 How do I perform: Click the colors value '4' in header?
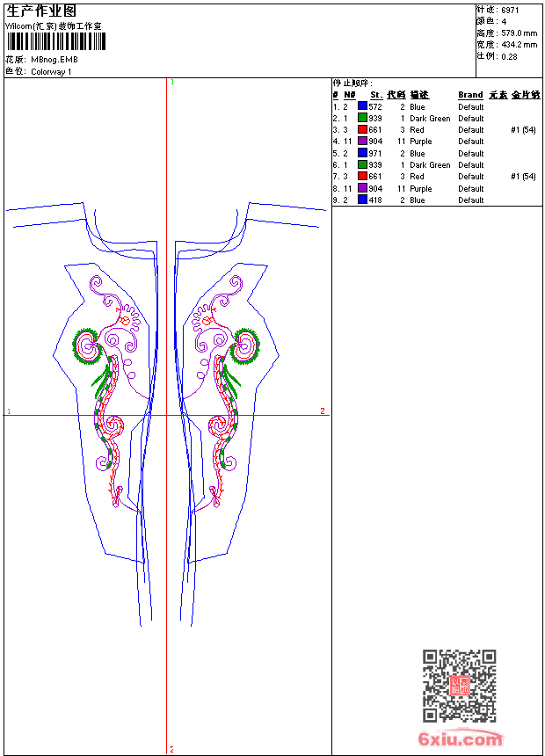pyautogui.click(x=504, y=22)
